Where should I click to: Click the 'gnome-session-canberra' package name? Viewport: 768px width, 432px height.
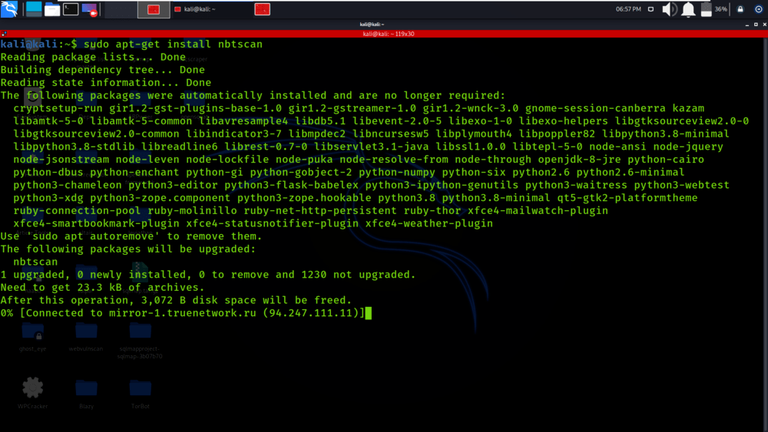[595, 108]
